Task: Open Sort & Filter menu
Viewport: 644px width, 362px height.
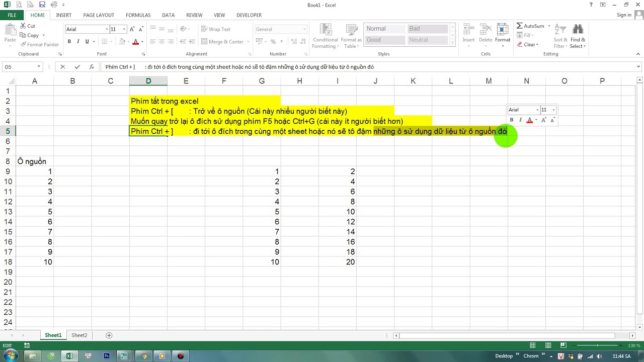Action: coord(560,36)
